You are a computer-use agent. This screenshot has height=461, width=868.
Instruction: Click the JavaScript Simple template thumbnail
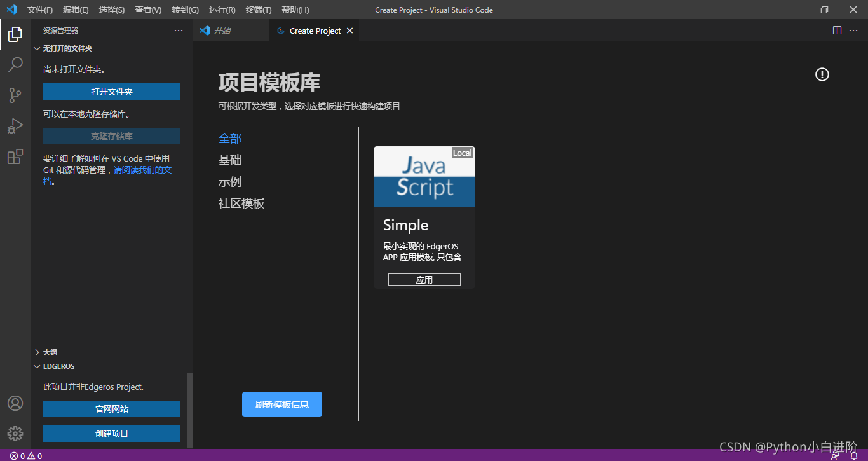click(424, 177)
